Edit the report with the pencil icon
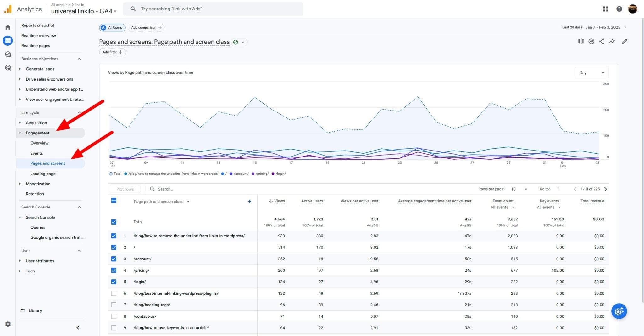 [625, 41]
